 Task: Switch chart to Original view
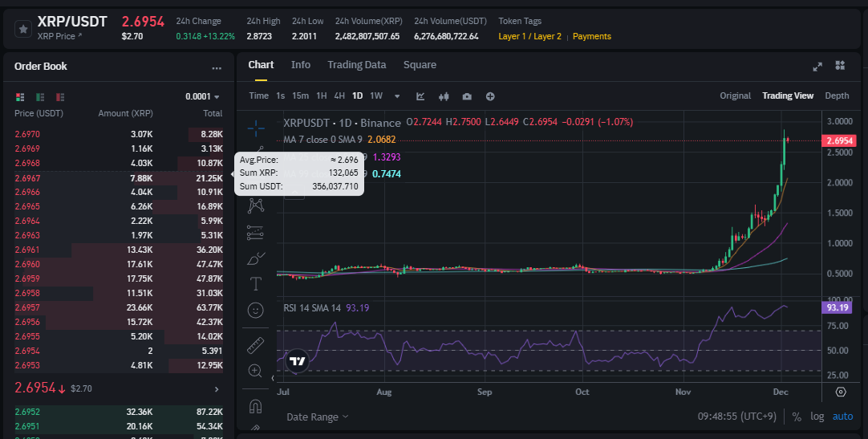pos(735,96)
